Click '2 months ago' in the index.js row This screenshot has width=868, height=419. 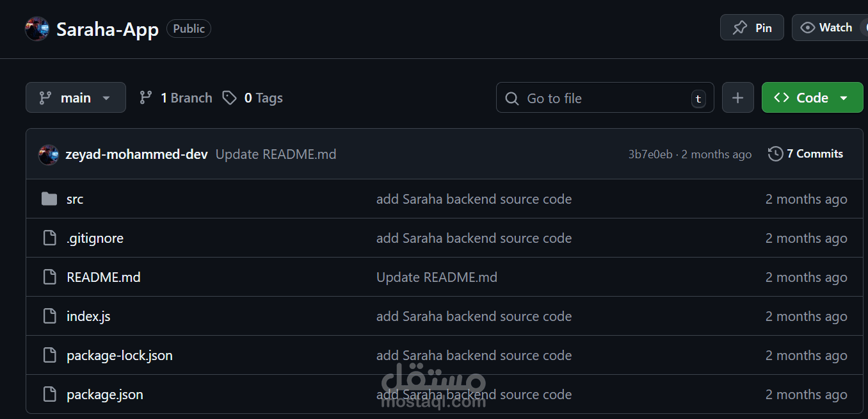coord(807,316)
